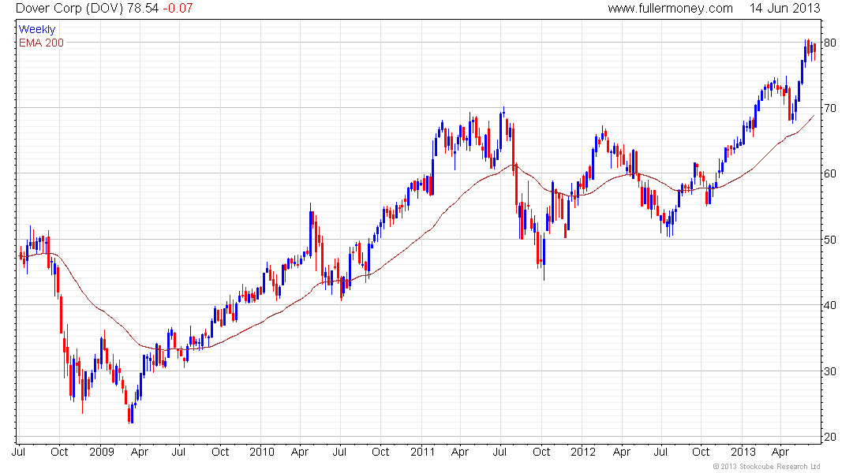Click the 20 price axis label
The image size is (868, 473).
click(830, 437)
